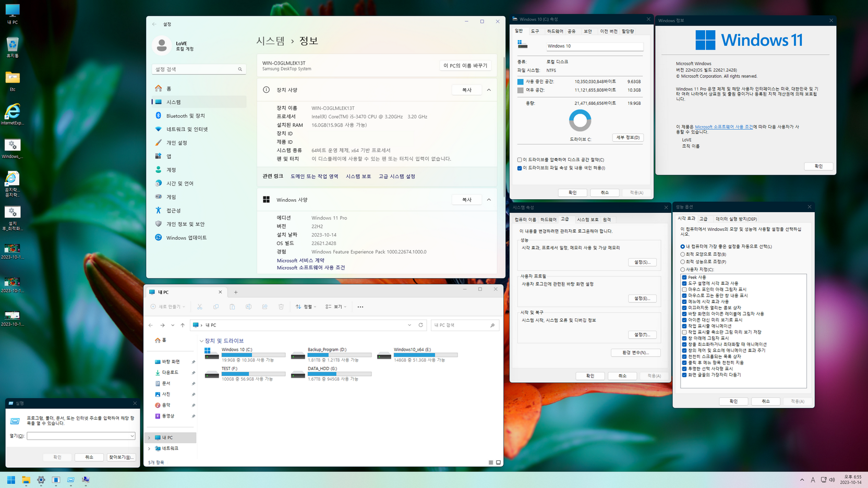Click the Up arrow in Explorer navigation
The width and height of the screenshot is (868, 488).
183,325
